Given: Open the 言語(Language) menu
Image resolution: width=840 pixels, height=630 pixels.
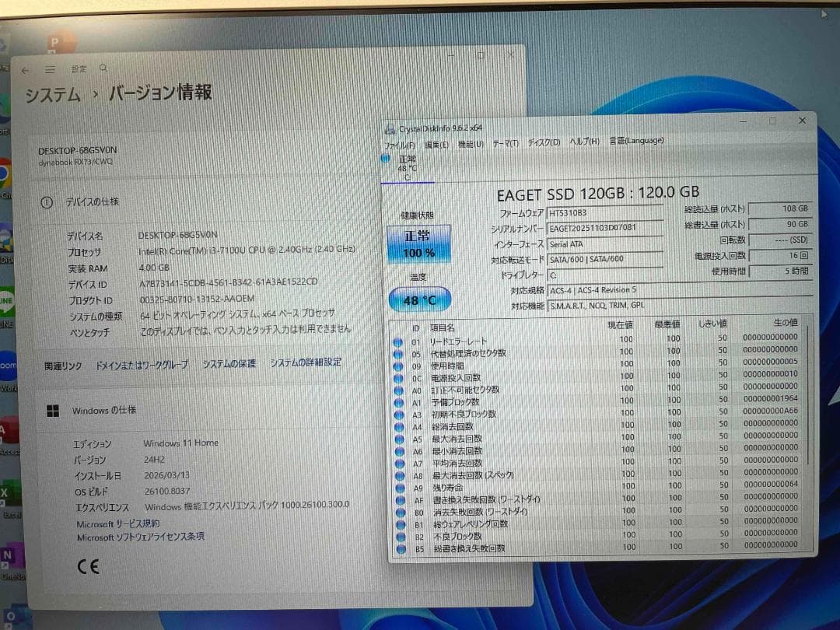Looking at the screenshot, I should (x=636, y=140).
